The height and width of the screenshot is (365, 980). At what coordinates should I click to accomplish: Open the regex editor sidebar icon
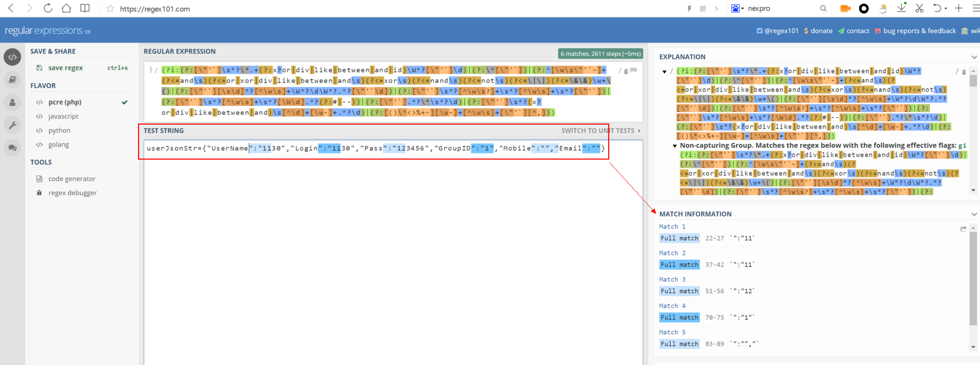tap(12, 57)
